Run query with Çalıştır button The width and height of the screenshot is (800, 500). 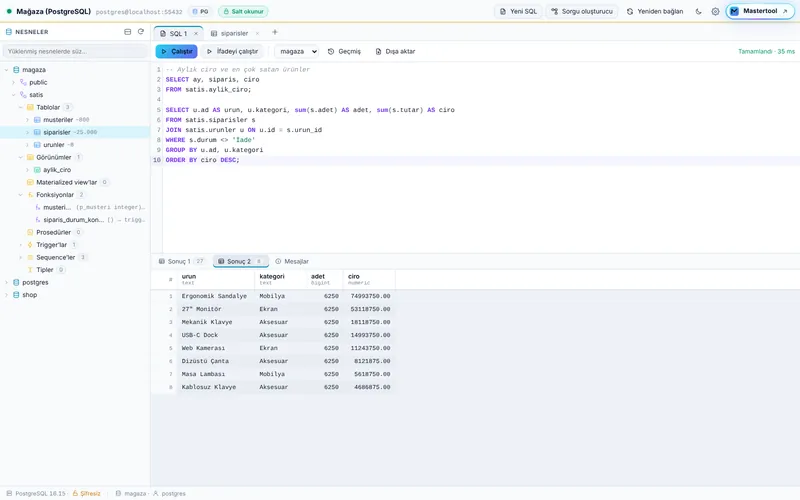click(177, 52)
